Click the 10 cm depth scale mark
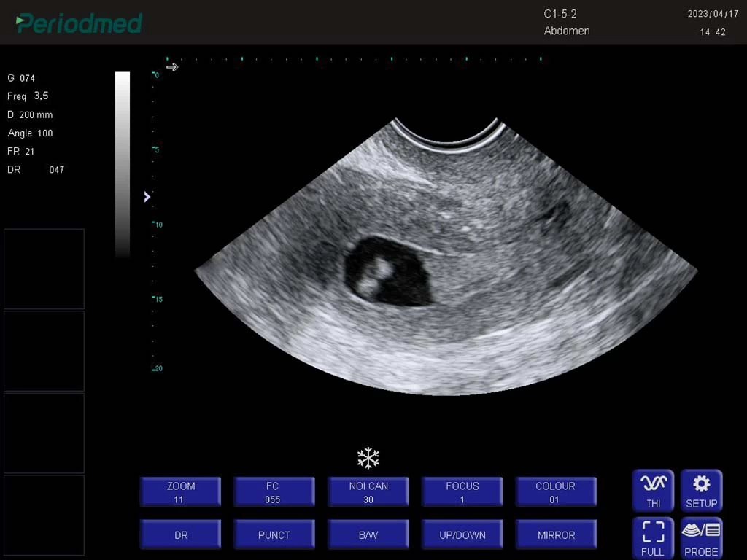Screen dimensions: 747x560 point(158,225)
